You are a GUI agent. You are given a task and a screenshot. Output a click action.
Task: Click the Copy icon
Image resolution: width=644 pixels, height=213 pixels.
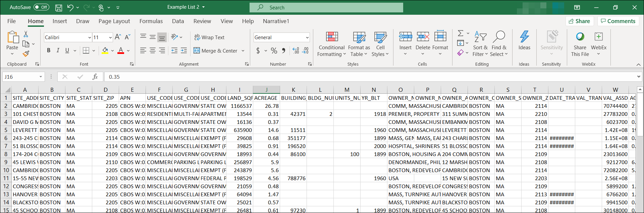pyautogui.click(x=26, y=44)
